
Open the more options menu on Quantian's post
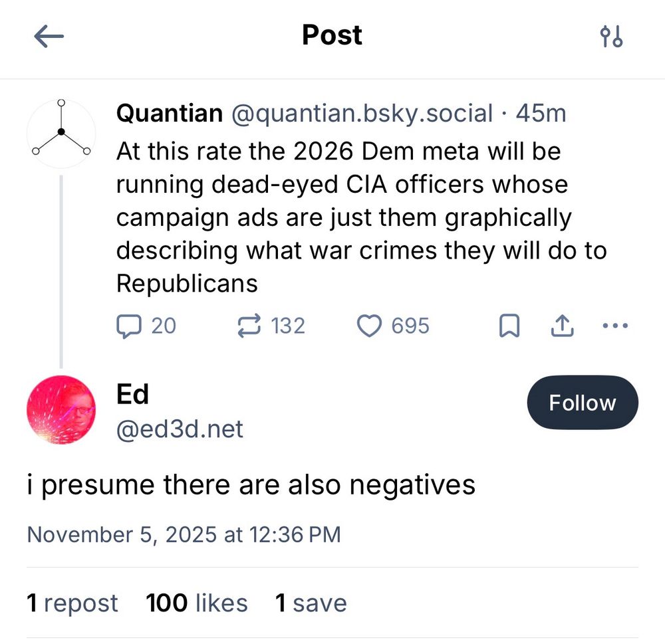click(x=614, y=325)
